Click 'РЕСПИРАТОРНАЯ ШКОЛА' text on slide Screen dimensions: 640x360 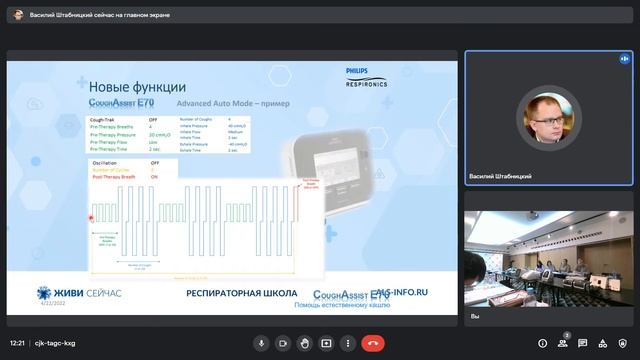(242, 293)
